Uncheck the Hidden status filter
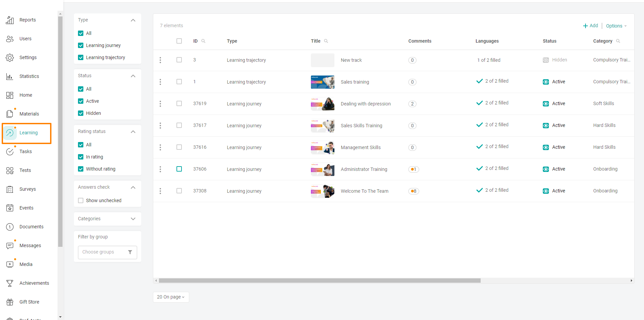 coord(81,113)
